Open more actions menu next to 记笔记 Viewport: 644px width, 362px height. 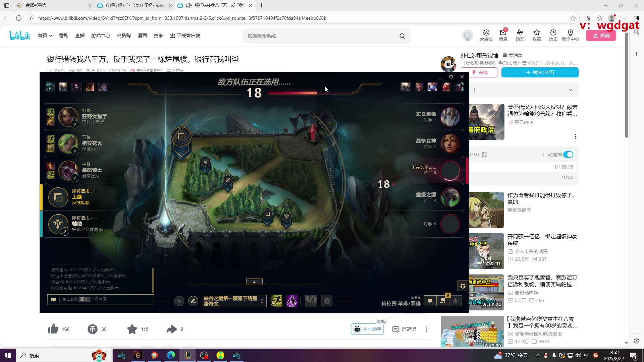point(427,329)
